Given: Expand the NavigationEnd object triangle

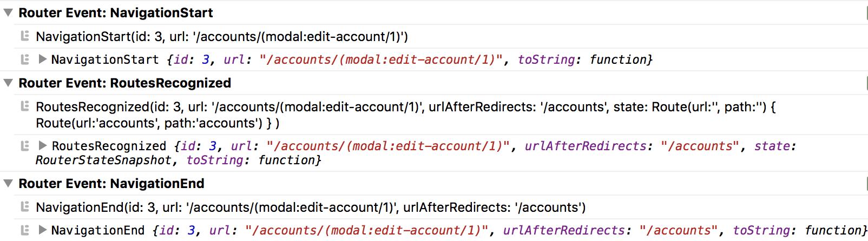Looking at the screenshot, I should click(43, 230).
